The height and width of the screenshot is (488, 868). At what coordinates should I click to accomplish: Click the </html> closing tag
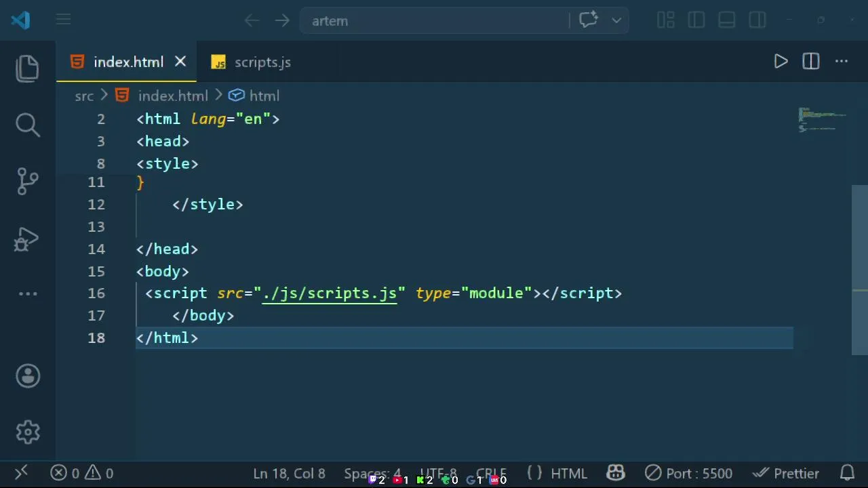click(167, 338)
